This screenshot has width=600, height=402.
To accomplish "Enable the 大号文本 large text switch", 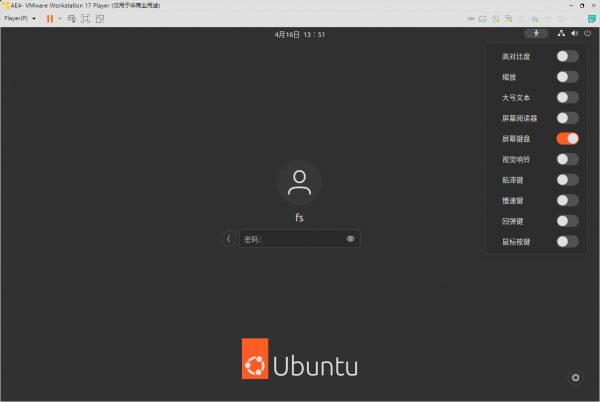I will tap(567, 97).
